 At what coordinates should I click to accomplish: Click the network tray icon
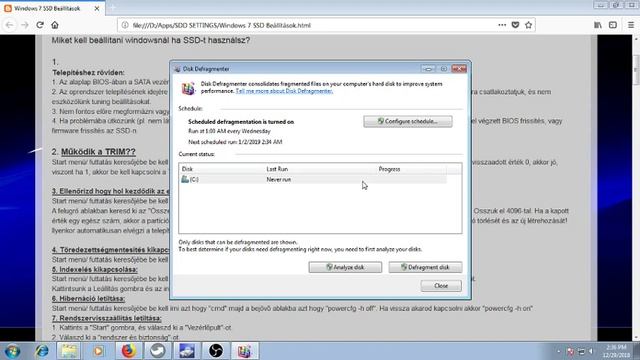pos(581,351)
